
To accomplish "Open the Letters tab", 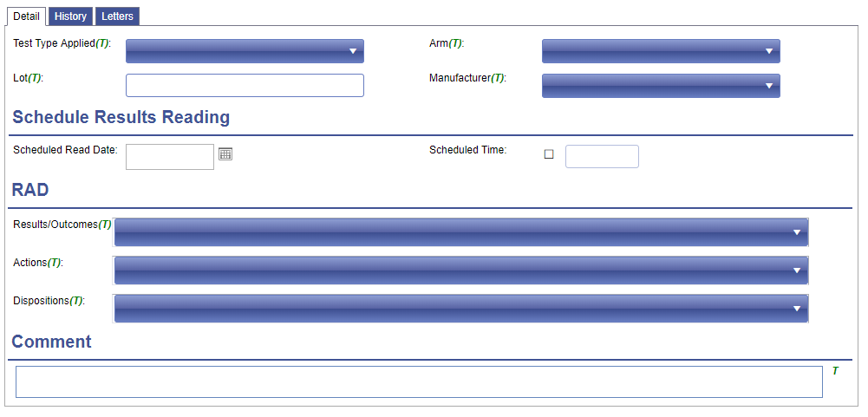I will (117, 16).
